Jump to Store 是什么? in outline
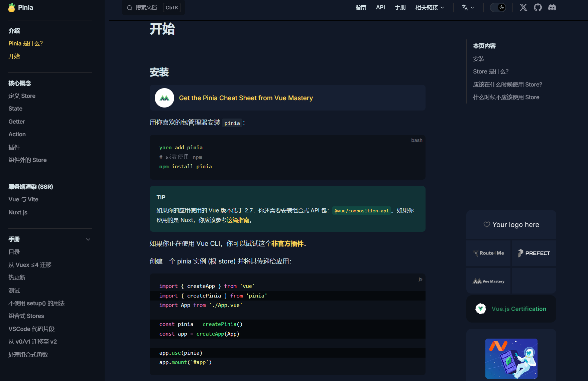 tap(491, 71)
